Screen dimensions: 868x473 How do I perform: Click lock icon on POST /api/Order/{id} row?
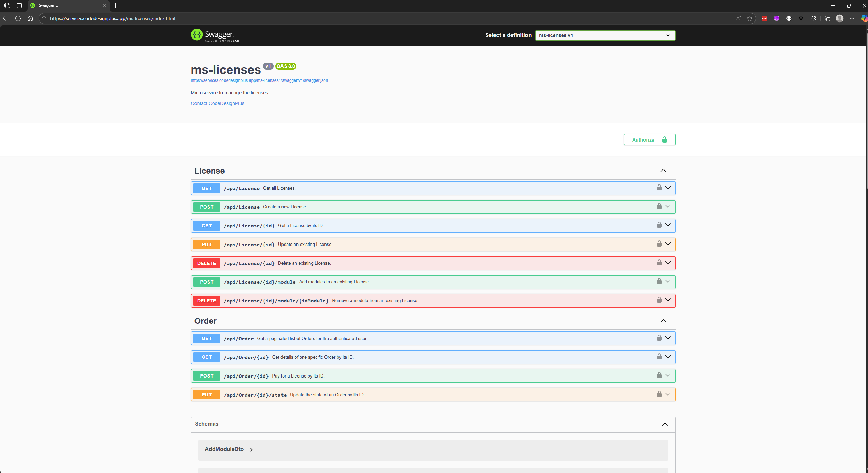pyautogui.click(x=659, y=375)
